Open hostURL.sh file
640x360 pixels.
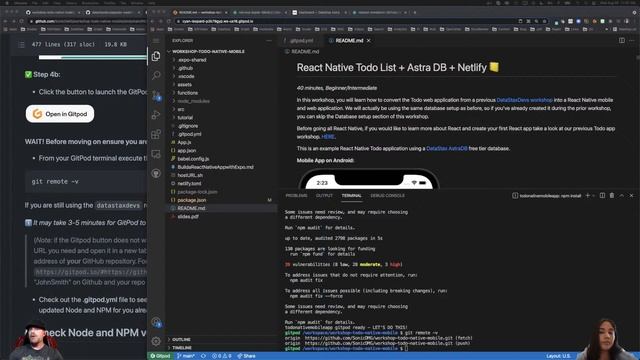(190, 175)
